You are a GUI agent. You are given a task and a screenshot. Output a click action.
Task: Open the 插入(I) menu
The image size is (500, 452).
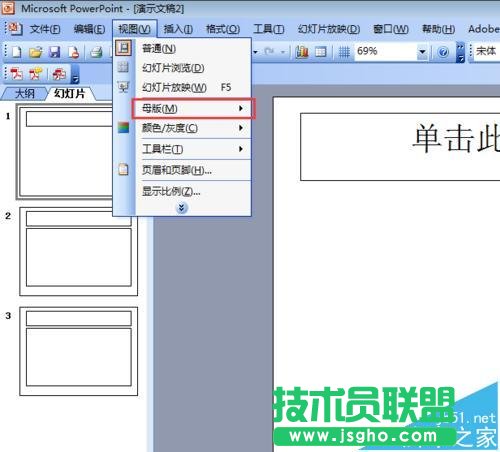tap(178, 29)
